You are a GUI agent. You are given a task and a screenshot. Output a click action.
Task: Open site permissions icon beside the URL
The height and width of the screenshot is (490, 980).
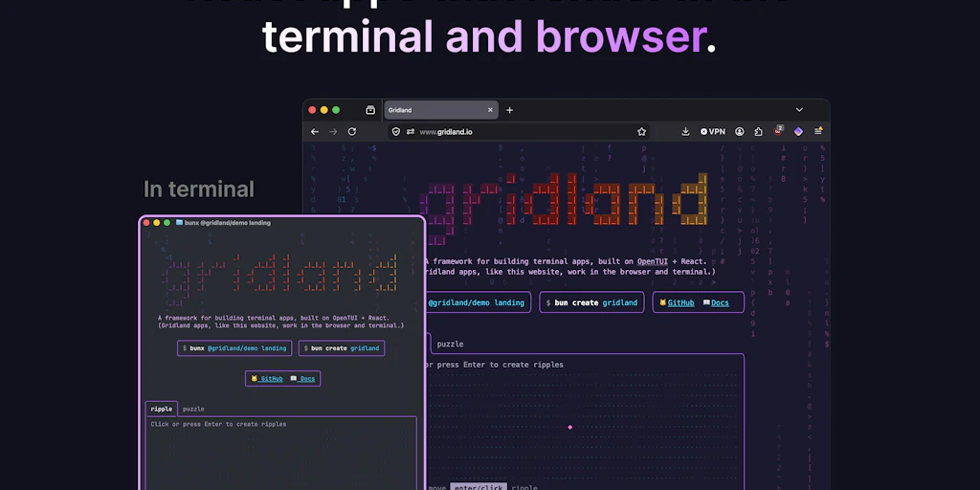point(410,132)
